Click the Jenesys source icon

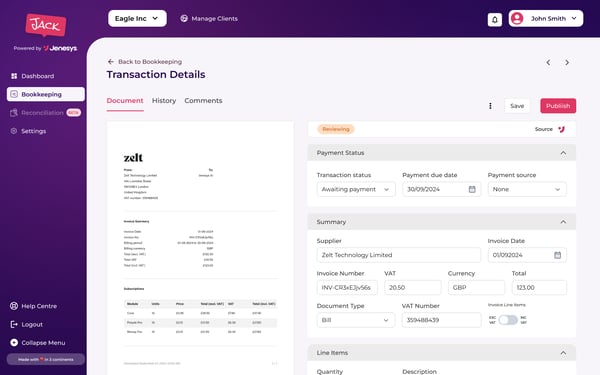tap(561, 129)
